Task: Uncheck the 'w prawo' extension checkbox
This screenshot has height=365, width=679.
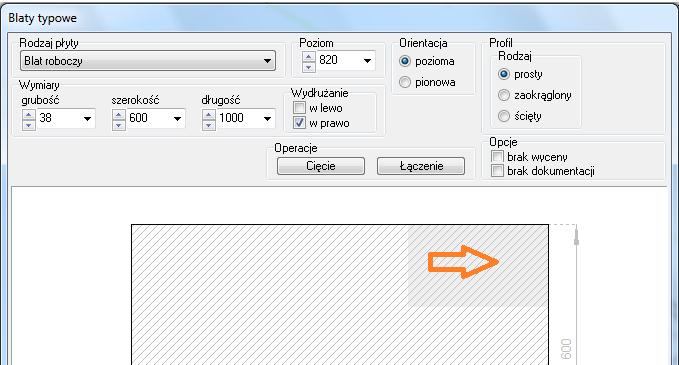Action: pos(299,123)
